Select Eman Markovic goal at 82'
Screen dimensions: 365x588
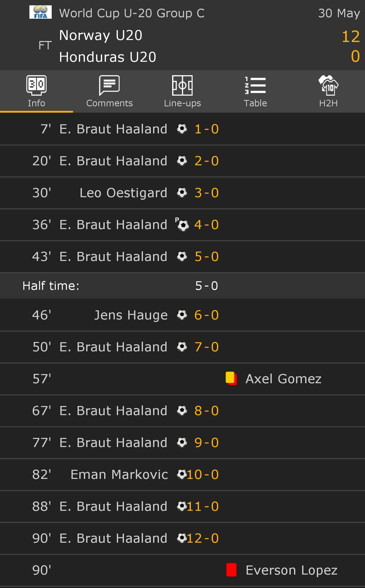(x=182, y=474)
